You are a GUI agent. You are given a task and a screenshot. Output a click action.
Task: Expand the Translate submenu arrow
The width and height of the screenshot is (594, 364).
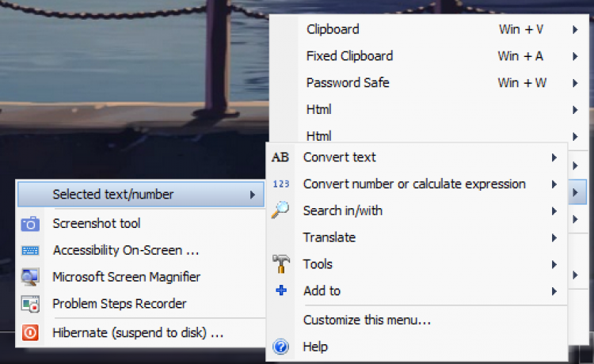(x=554, y=237)
